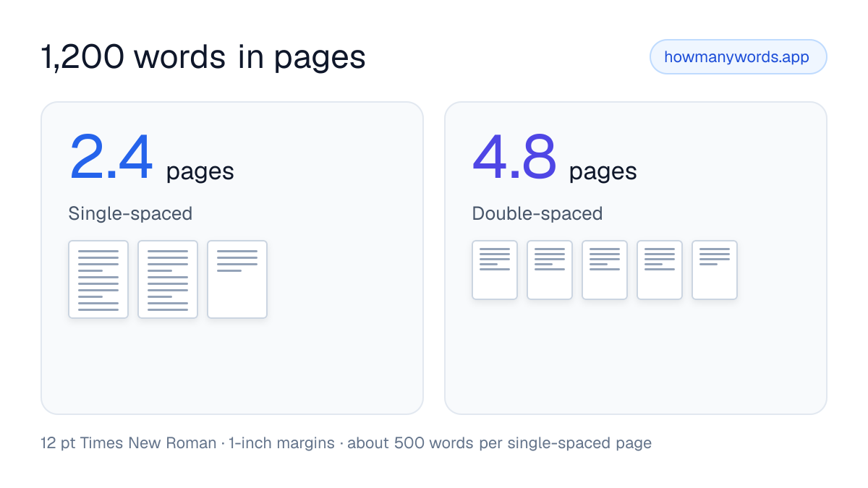Click the first double-spaced page icon
This screenshot has width=868, height=488.
click(x=495, y=270)
